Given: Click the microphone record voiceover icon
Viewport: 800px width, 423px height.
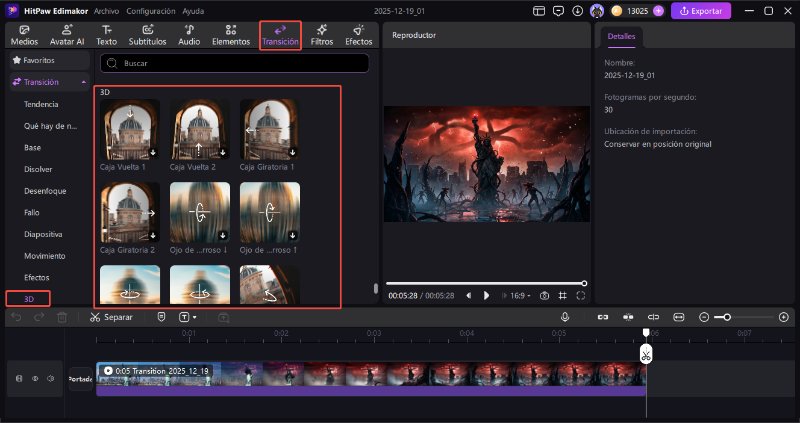Looking at the screenshot, I should (565, 317).
